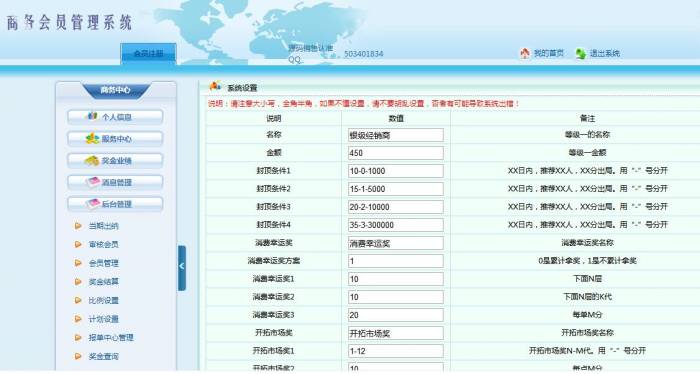Viewport: 700px width, 374px height.
Task: Click 封顶条件2 field with 15-1-5000
Action: (x=396, y=189)
